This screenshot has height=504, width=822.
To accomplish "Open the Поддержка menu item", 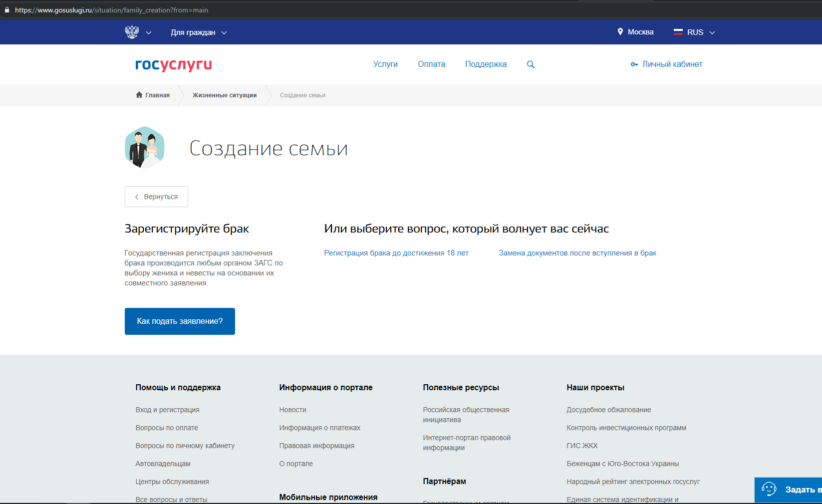I will [486, 64].
